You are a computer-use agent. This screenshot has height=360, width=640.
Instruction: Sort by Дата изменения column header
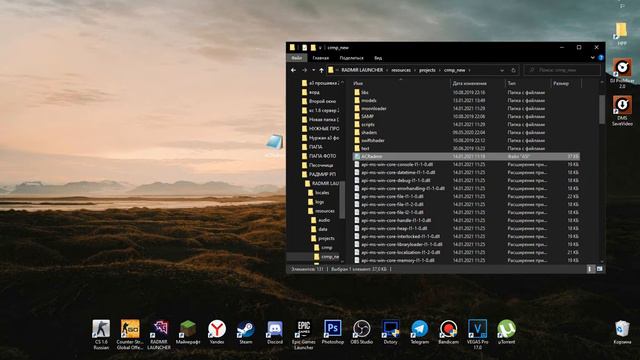(477, 83)
